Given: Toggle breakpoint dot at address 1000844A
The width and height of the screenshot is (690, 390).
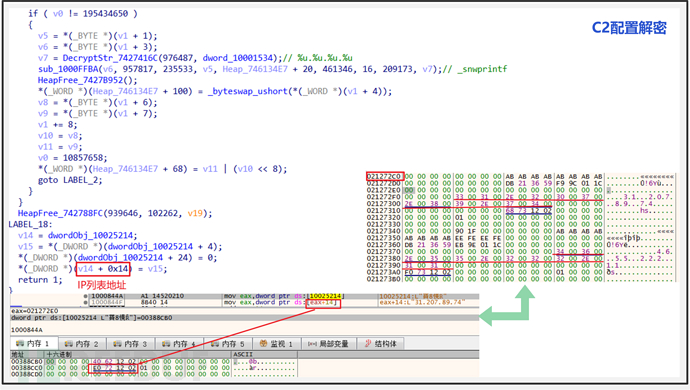Looking at the screenshot, I should coord(86,296).
